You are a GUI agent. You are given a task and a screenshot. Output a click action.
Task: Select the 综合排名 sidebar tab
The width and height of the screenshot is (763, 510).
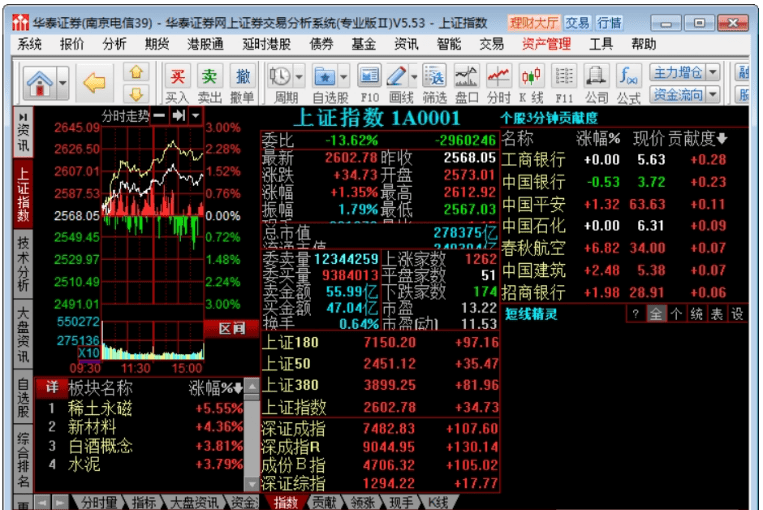[23, 460]
